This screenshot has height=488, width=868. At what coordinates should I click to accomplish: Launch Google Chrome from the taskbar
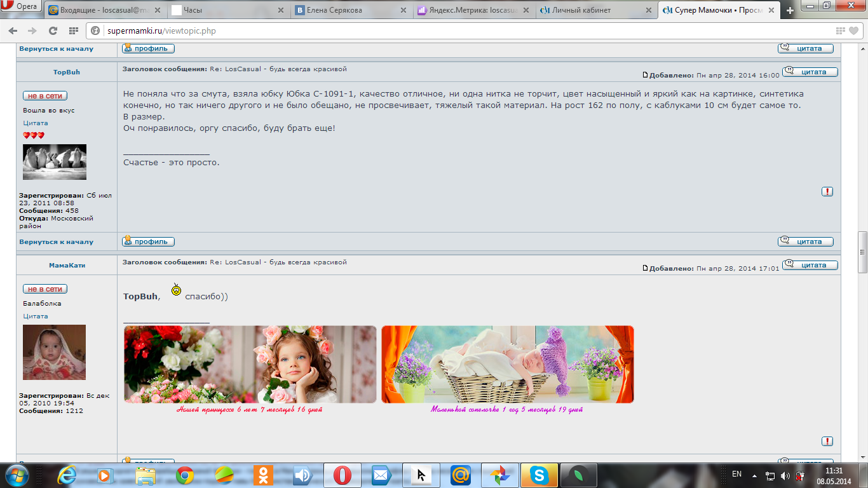pos(185,475)
